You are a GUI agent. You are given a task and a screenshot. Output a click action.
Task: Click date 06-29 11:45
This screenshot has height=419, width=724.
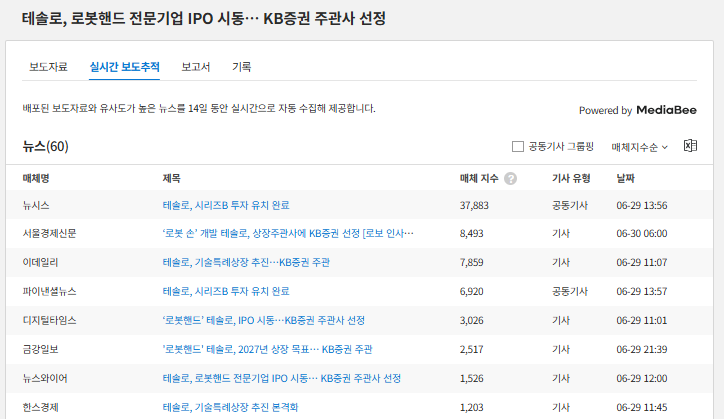pyautogui.click(x=642, y=407)
